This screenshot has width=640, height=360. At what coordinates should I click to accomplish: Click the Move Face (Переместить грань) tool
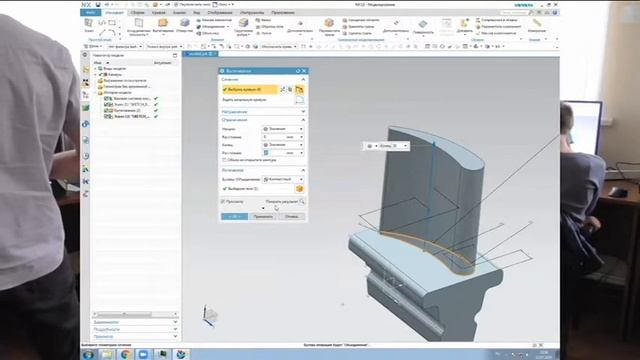tap(329, 27)
